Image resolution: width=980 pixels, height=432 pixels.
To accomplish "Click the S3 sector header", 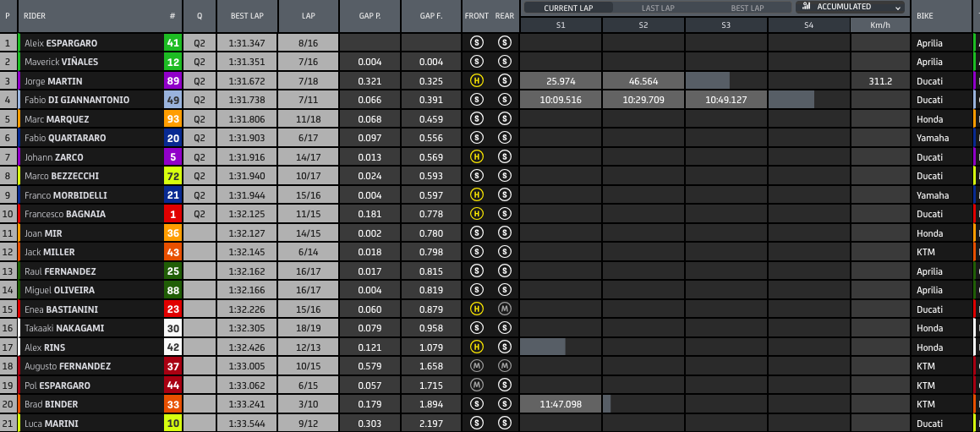I will coord(725,25).
